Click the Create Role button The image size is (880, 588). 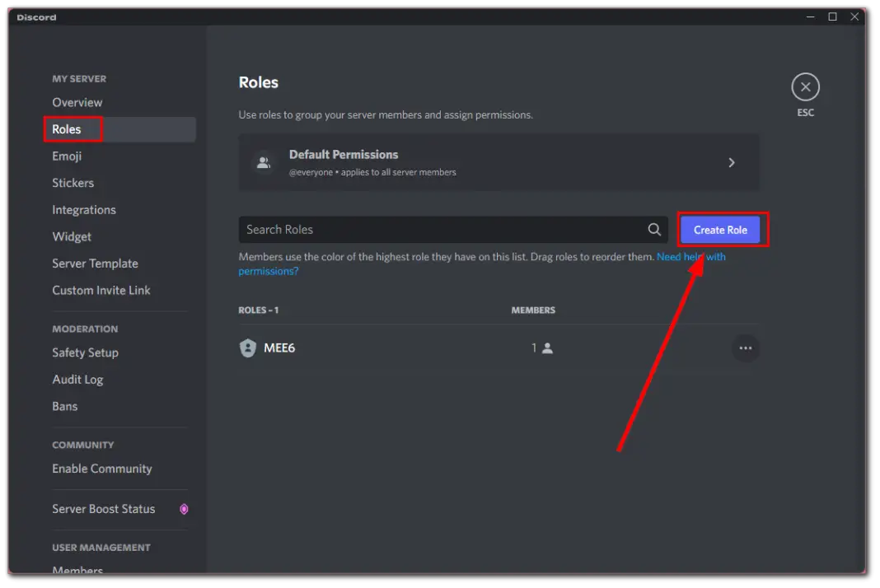pos(720,230)
